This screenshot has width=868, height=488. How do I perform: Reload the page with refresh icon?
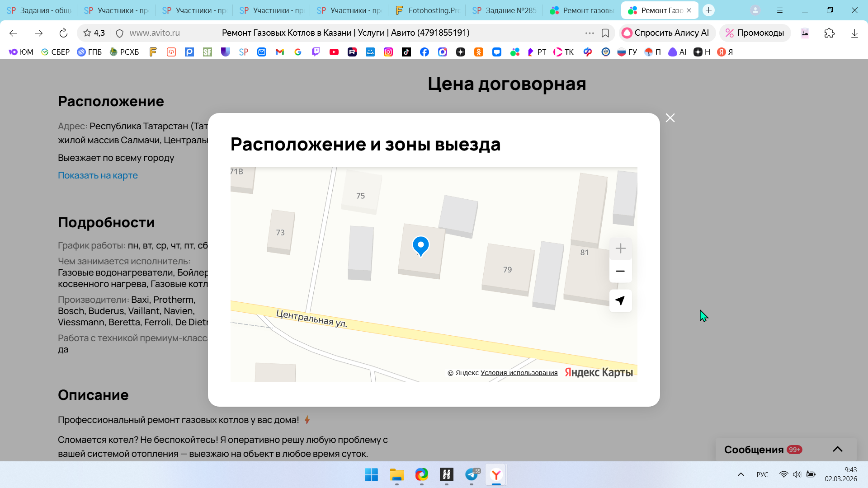click(63, 33)
